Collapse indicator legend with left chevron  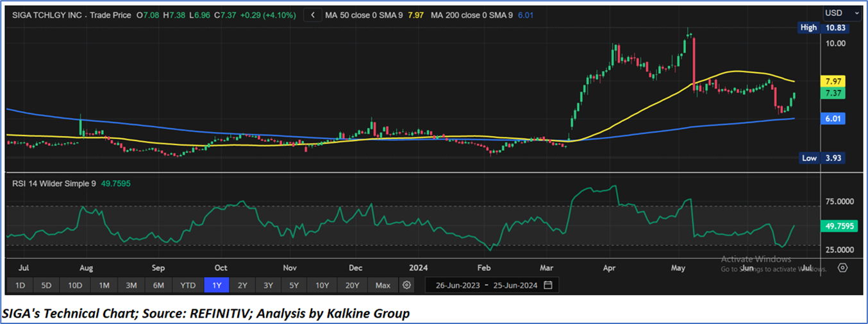312,14
